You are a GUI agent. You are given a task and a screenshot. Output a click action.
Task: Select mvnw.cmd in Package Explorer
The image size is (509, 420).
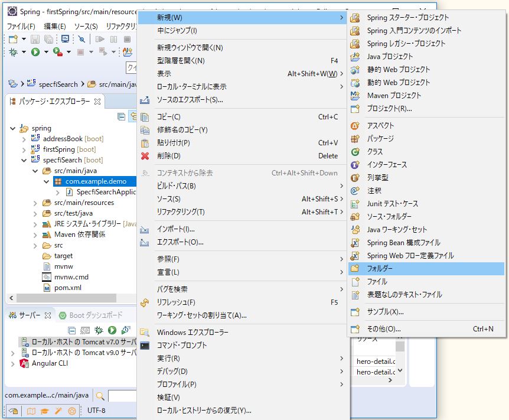65,277
